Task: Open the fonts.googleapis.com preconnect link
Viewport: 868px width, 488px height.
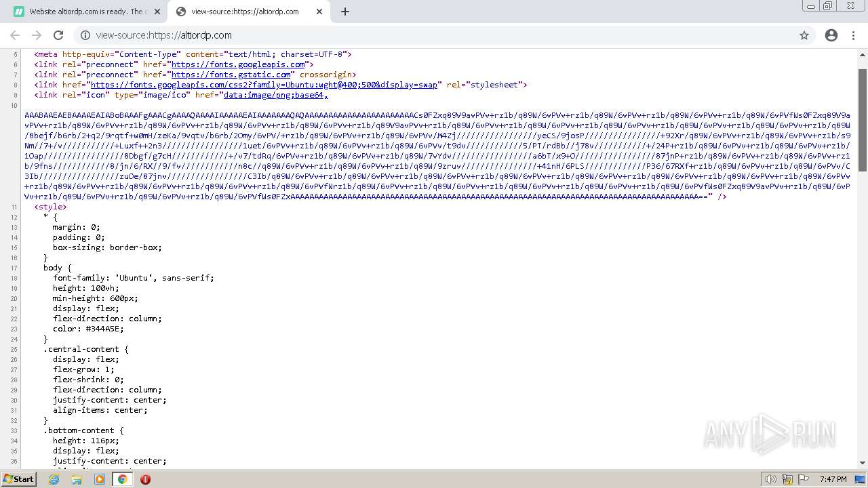Action: (238, 64)
